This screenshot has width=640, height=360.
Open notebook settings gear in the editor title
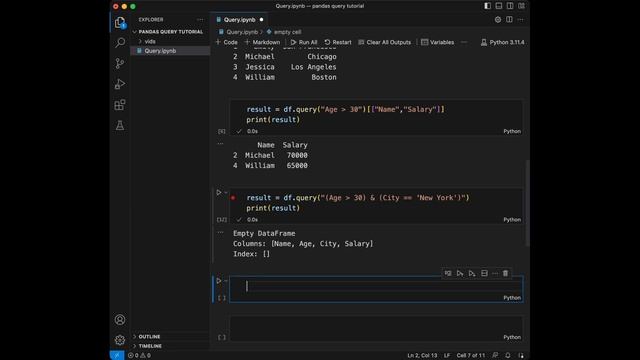[498, 20]
